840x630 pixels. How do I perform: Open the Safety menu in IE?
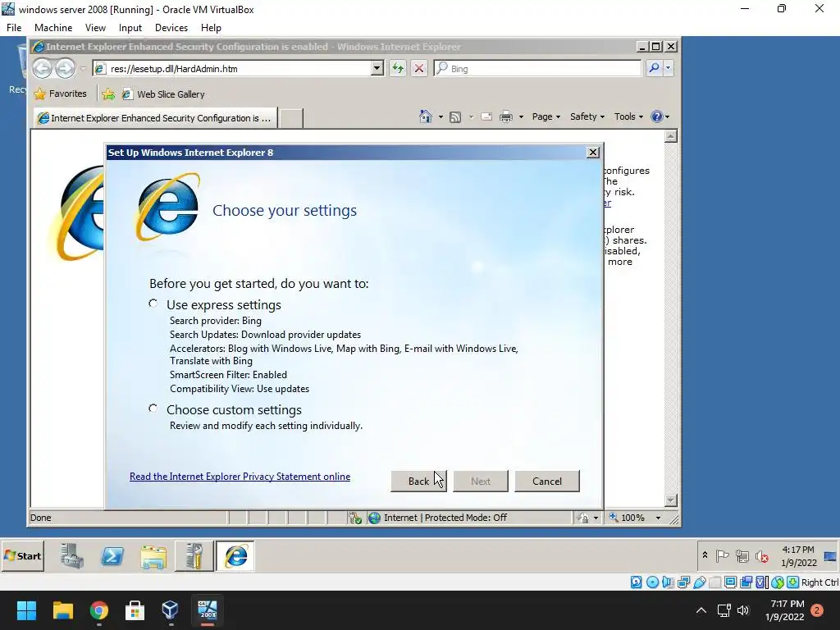coord(587,116)
